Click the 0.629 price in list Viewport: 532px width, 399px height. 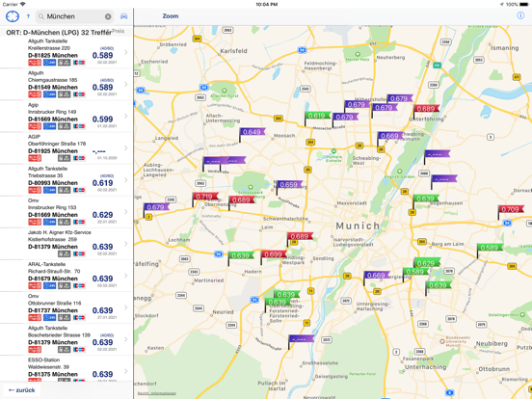point(102,215)
